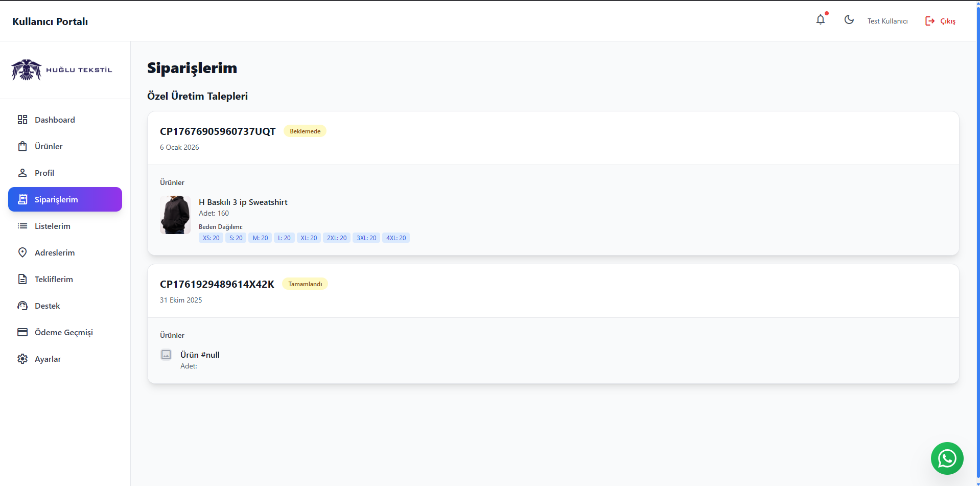The width and height of the screenshot is (980, 486).
Task: Open Ayarlar with the gear icon
Action: (x=22, y=359)
